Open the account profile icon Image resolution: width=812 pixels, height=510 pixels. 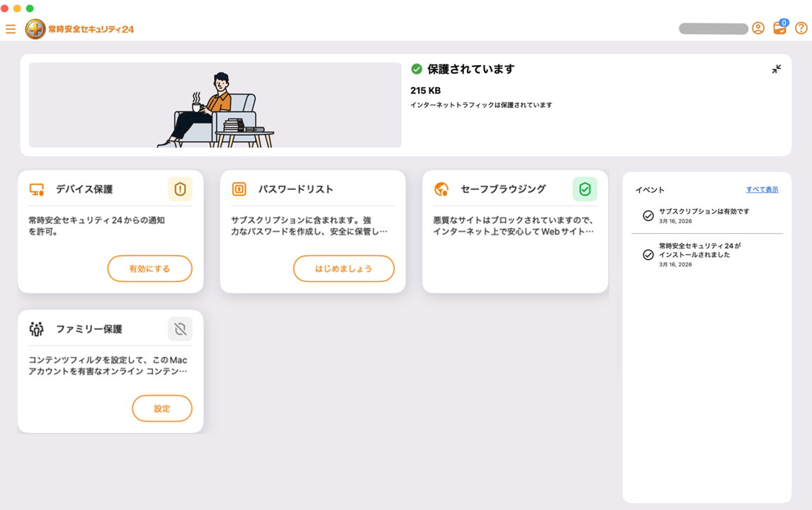[x=759, y=29]
